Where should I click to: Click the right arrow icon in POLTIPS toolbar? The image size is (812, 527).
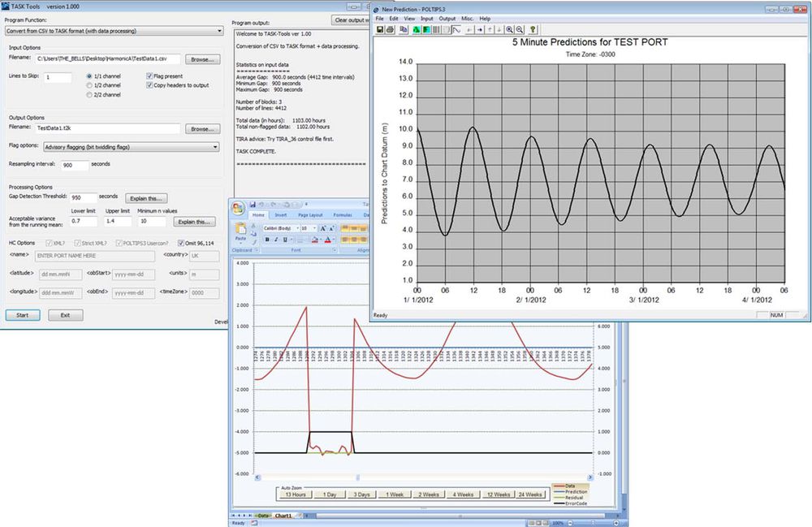pos(480,29)
